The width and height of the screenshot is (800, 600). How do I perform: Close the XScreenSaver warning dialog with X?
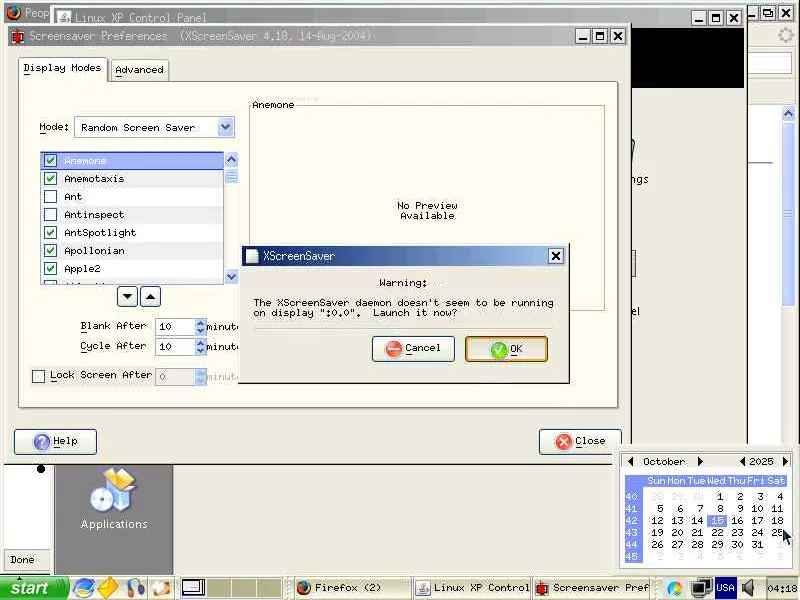coord(556,256)
